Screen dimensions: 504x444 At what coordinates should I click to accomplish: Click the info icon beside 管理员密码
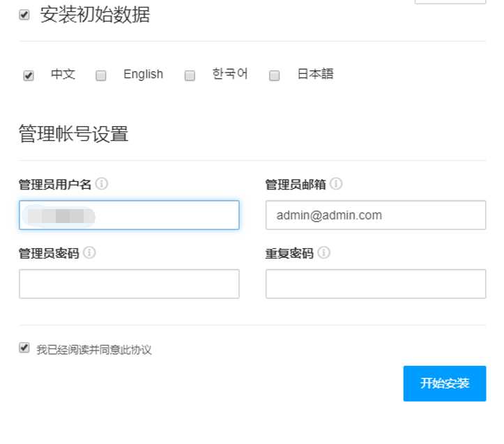pyautogui.click(x=89, y=253)
